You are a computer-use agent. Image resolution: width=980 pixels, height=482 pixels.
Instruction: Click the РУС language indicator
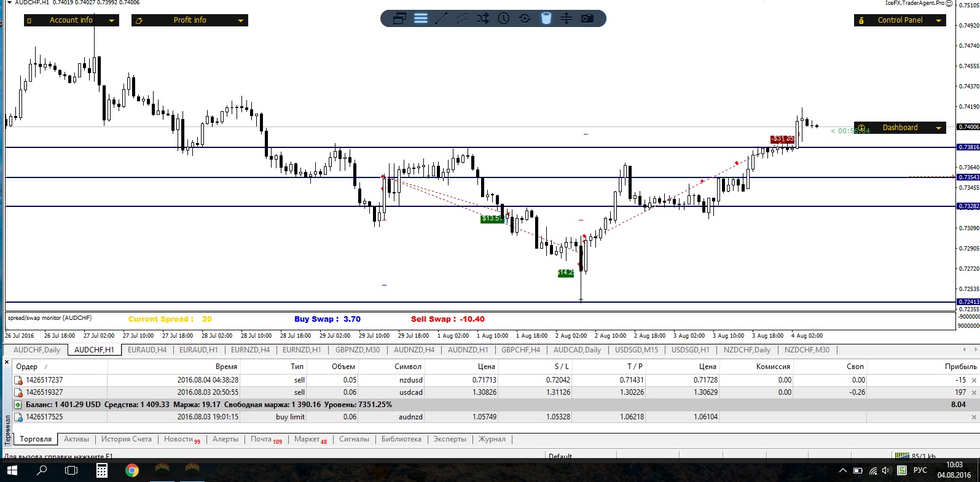(x=920, y=471)
